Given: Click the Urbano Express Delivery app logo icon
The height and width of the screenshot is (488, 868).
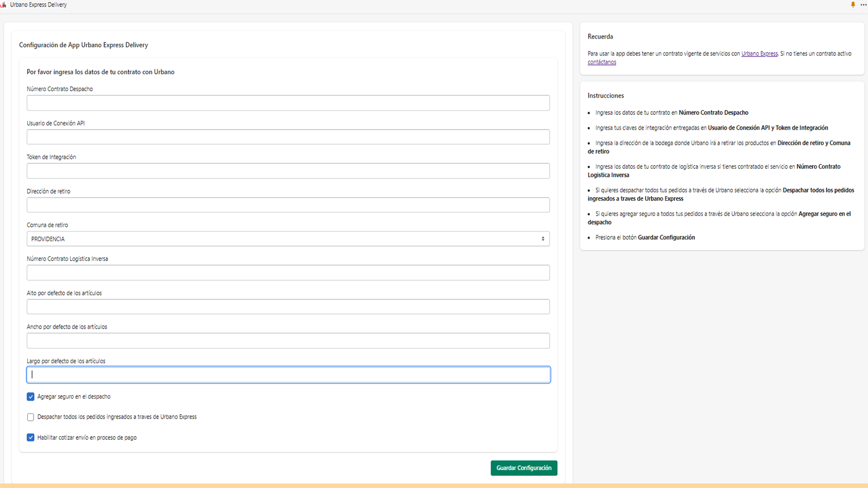Looking at the screenshot, I should coord(4,5).
